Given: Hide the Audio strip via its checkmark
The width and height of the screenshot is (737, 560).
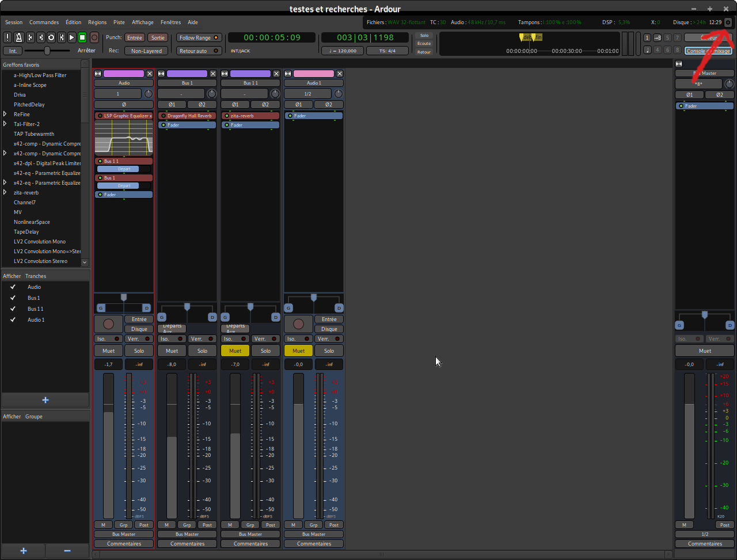Looking at the screenshot, I should pos(13,287).
